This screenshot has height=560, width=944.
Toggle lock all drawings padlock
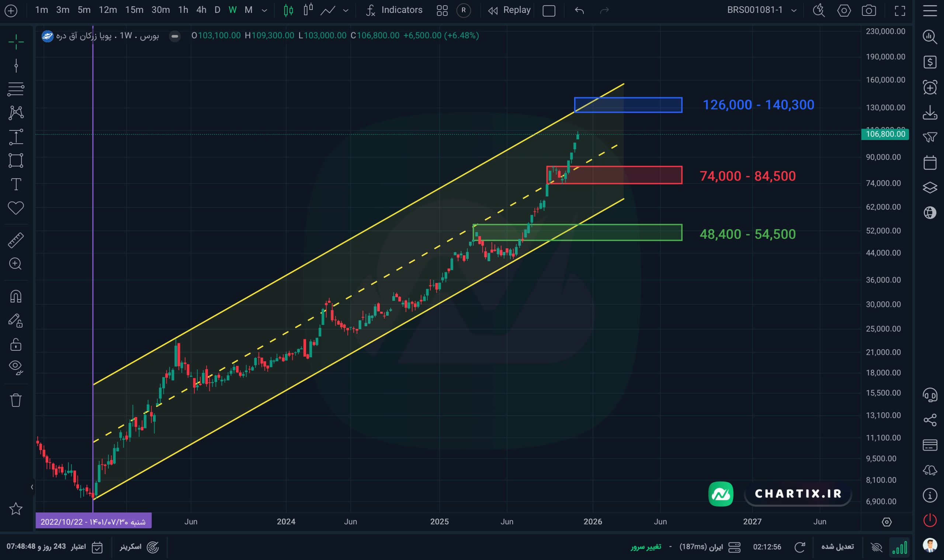click(15, 344)
